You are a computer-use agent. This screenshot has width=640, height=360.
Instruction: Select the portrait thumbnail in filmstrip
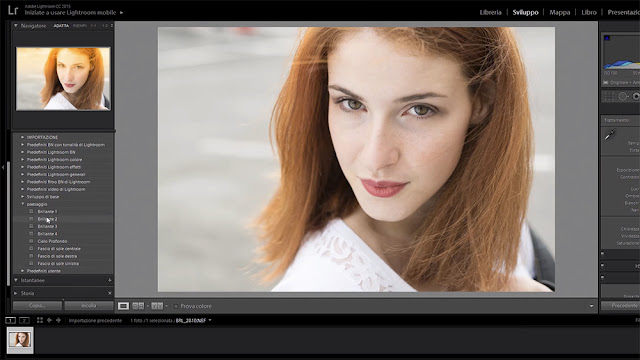click(x=20, y=340)
